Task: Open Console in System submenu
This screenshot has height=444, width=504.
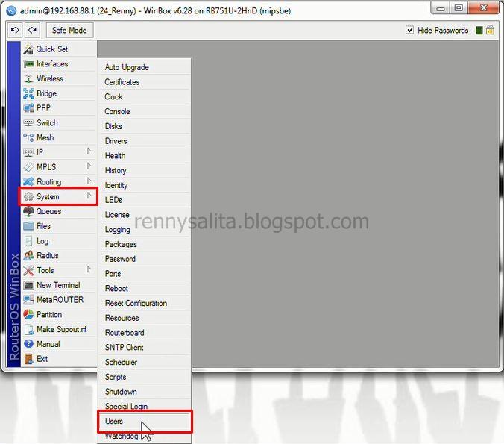Action: (x=145, y=112)
